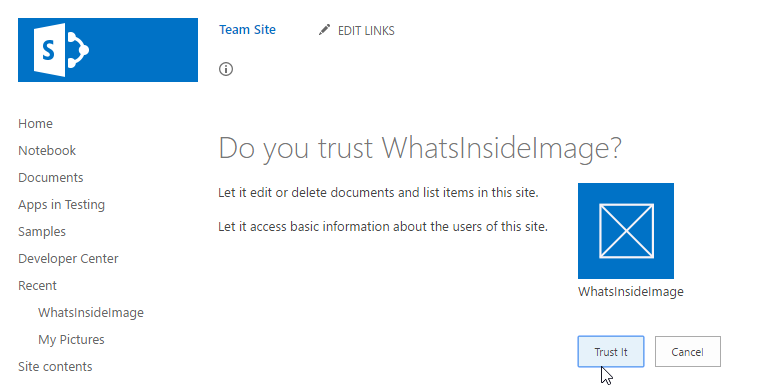Go to Developer Center

coord(68,258)
